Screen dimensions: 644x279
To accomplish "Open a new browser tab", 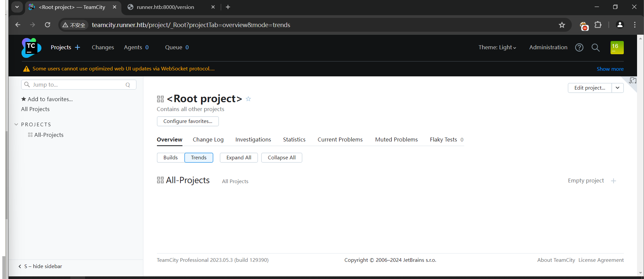I will tap(228, 7).
